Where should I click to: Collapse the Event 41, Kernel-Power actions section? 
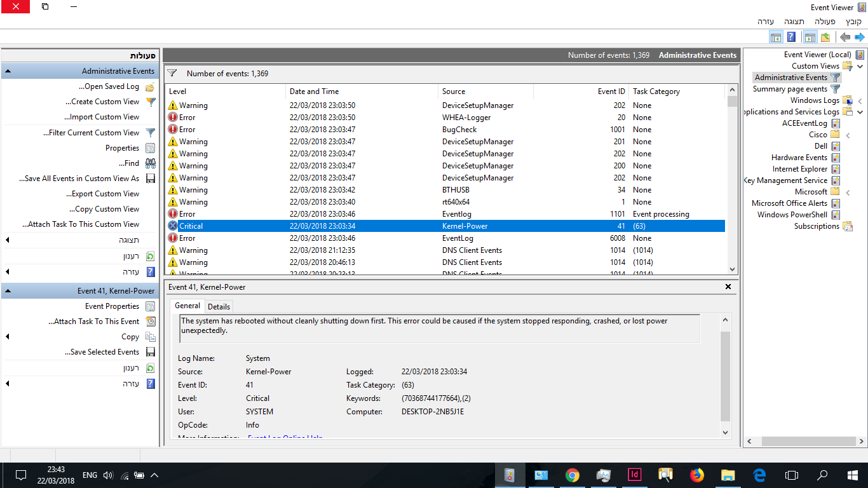(8, 291)
